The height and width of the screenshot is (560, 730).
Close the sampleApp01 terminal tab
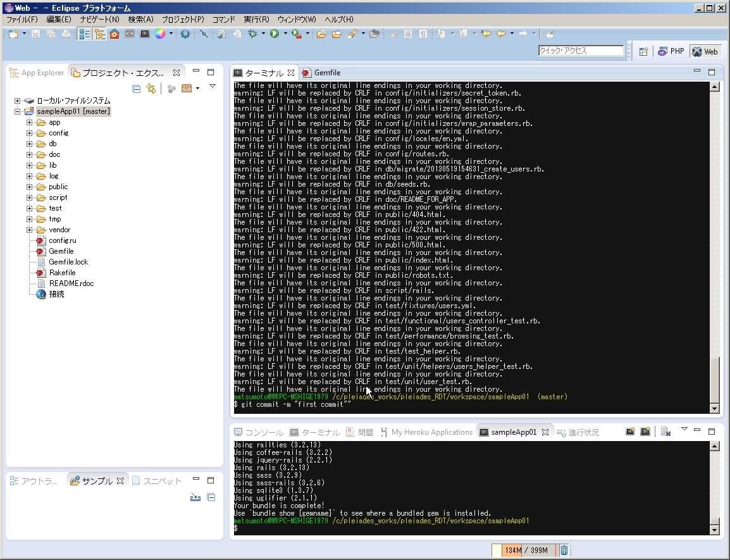(x=545, y=432)
